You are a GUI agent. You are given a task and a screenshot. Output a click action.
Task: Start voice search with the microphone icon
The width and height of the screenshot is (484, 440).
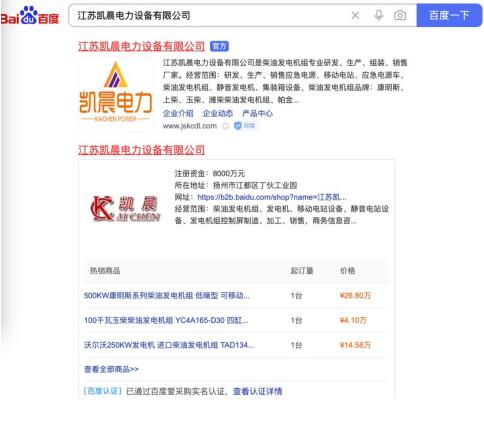378,15
